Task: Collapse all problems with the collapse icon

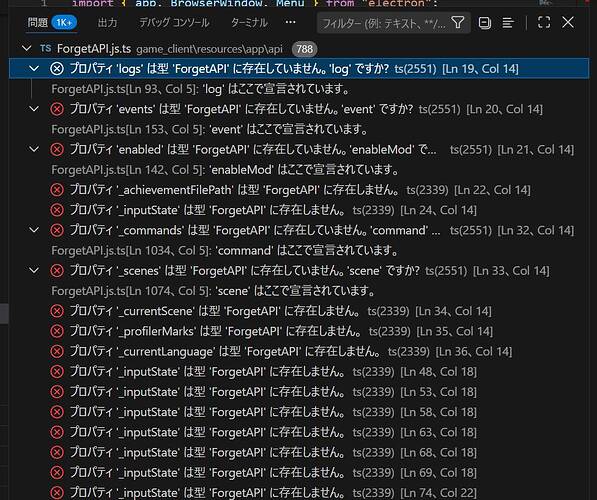Action: (x=485, y=23)
